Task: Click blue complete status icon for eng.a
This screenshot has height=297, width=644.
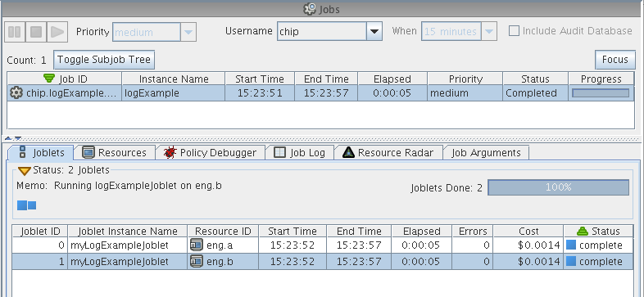Action: pyautogui.click(x=571, y=245)
